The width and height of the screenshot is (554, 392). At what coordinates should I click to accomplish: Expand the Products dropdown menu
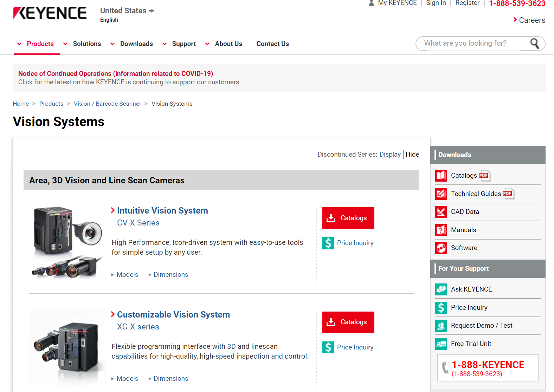(36, 44)
